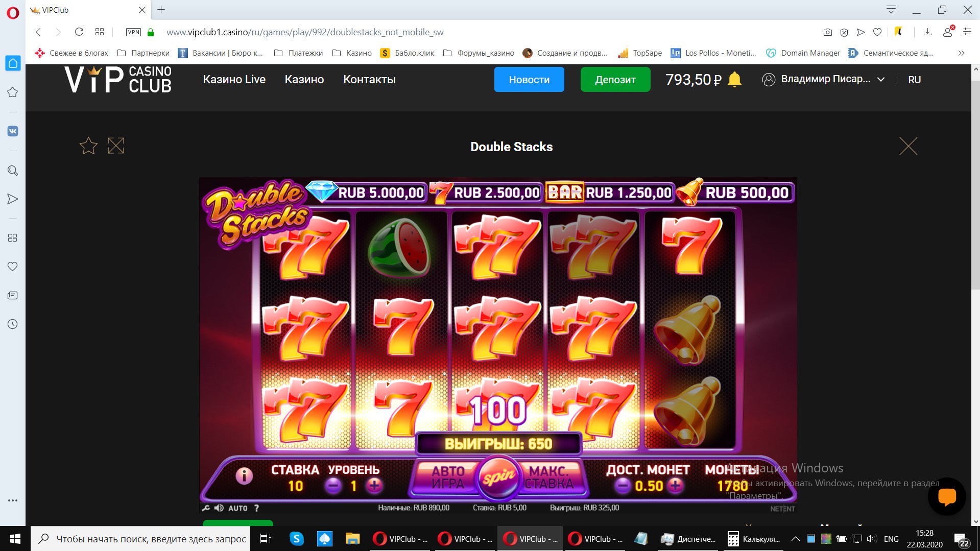This screenshot has height=551, width=980.
Task: Mute the game sound speaker icon
Action: point(219,508)
